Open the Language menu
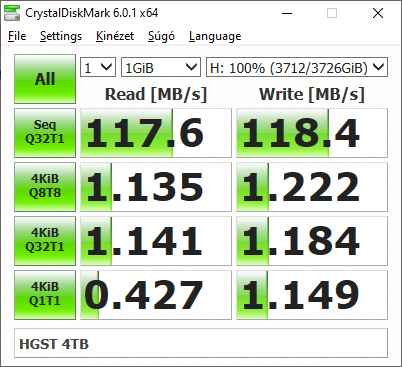The height and width of the screenshot is (367, 402). [215, 36]
